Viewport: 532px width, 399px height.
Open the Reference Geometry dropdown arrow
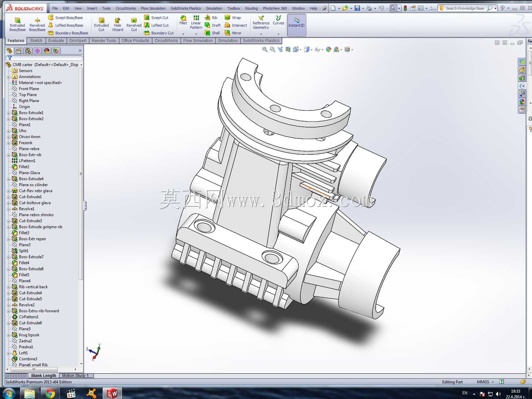pyautogui.click(x=261, y=34)
